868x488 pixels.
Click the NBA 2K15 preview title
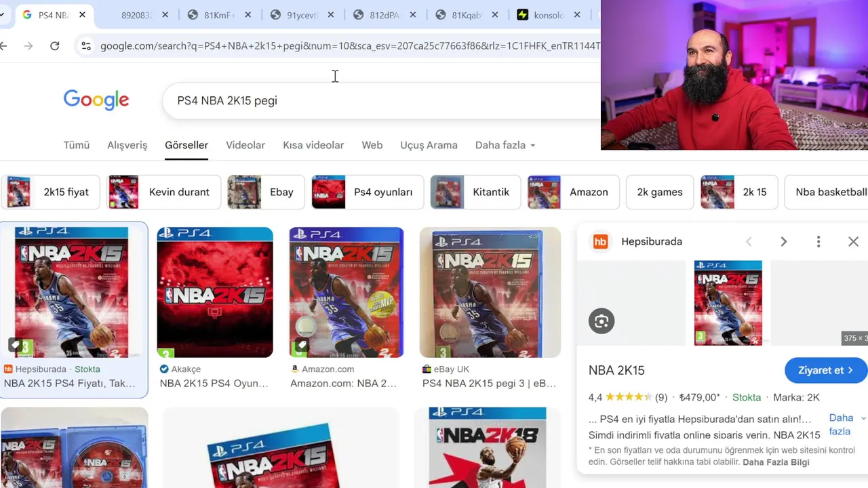616,370
